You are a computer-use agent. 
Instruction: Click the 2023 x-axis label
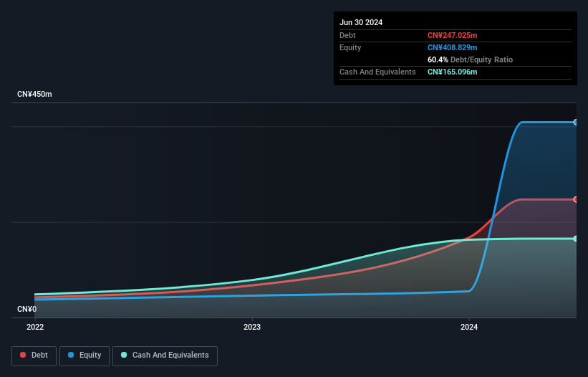pos(252,327)
